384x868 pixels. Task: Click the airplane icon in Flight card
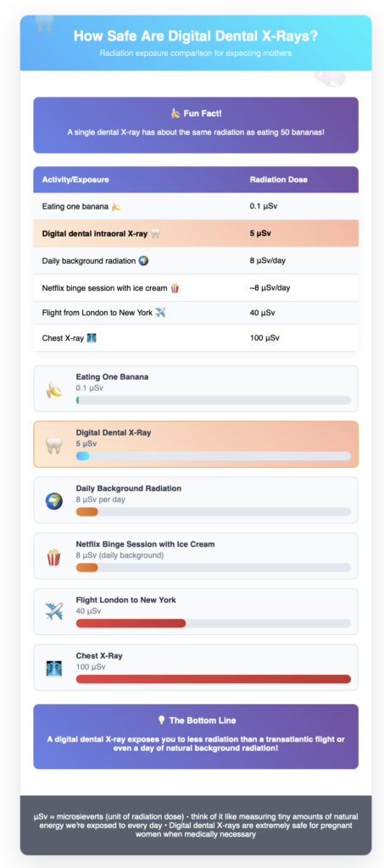(53, 612)
